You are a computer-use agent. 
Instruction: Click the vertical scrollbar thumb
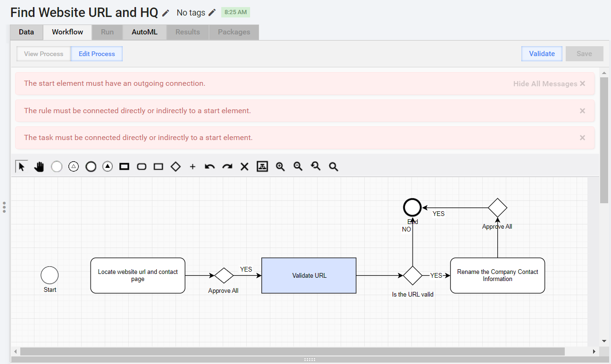604,140
